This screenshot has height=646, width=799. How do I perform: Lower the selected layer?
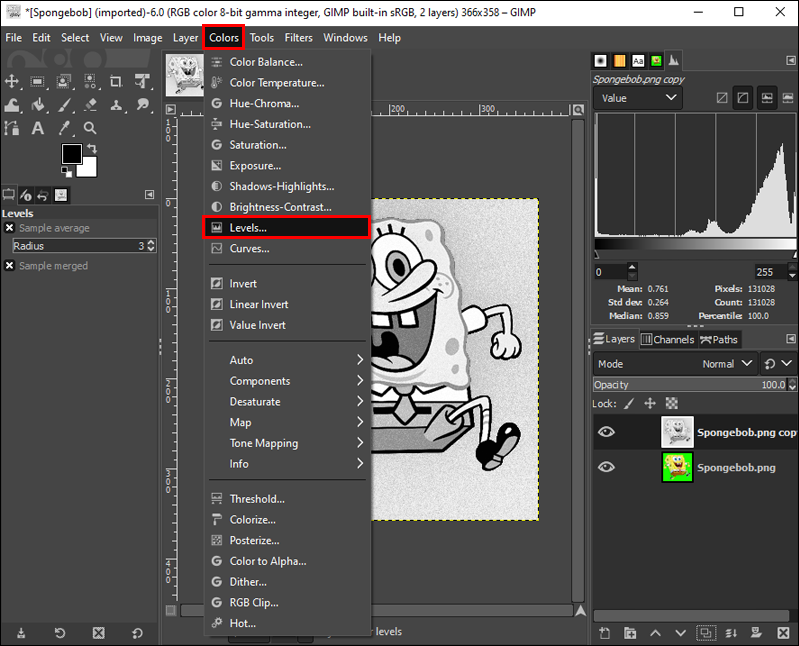(x=680, y=633)
